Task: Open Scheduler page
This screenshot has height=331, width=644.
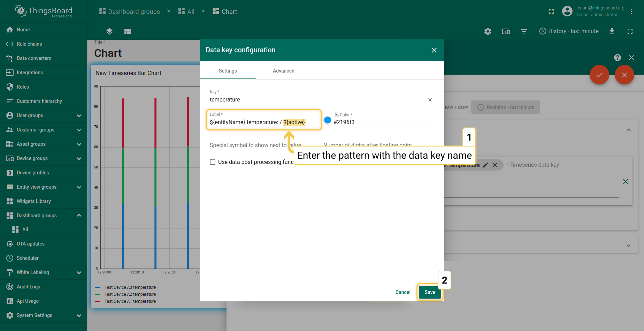Action: (x=43, y=258)
